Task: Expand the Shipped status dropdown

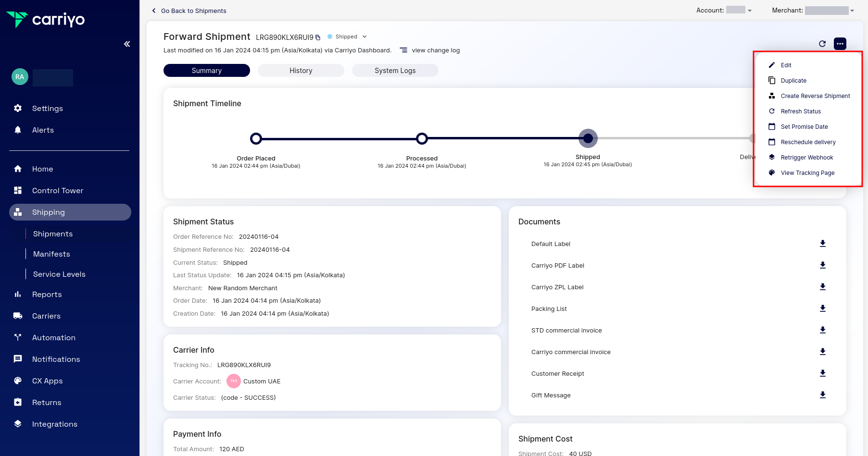Action: (365, 37)
